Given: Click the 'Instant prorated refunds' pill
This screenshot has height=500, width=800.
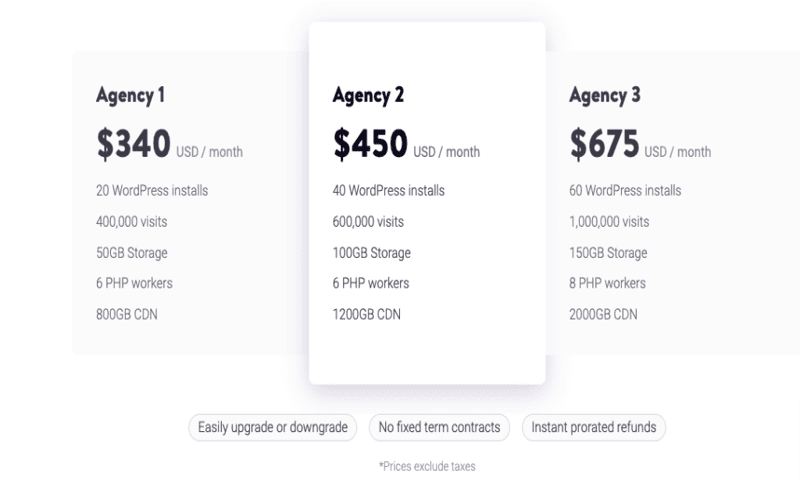Looking at the screenshot, I should [594, 427].
